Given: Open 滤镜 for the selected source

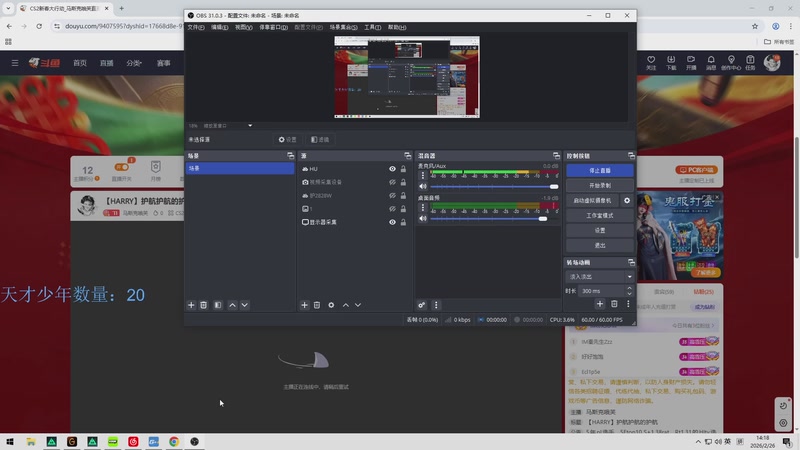Looking at the screenshot, I should 320,140.
